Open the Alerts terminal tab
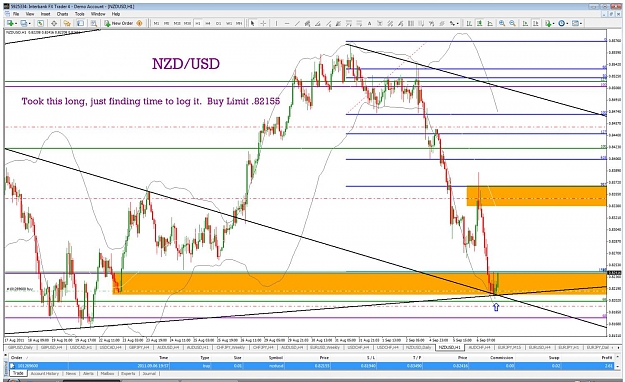 (x=88, y=374)
